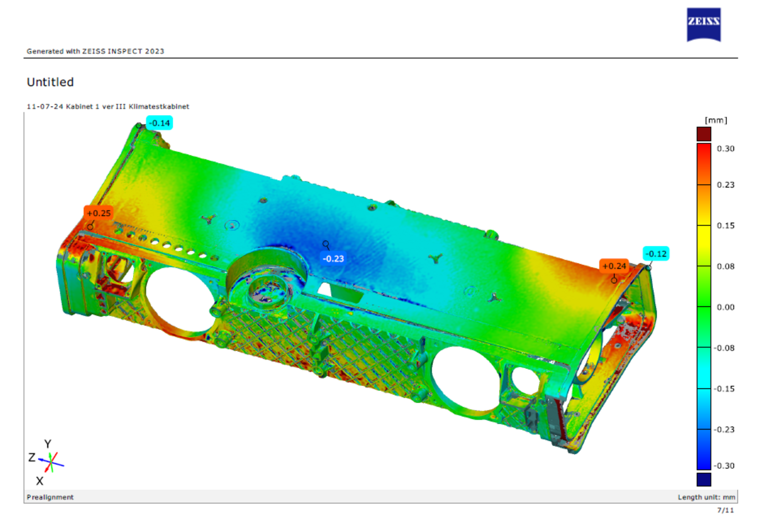
Task: Click the -0.14 measurement point marker
Action: (139, 125)
